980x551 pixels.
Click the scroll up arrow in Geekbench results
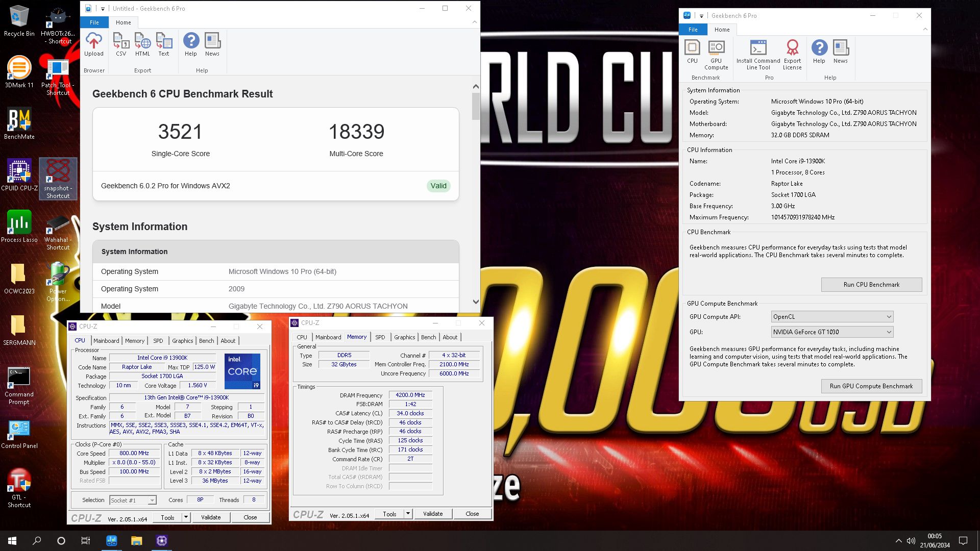476,87
